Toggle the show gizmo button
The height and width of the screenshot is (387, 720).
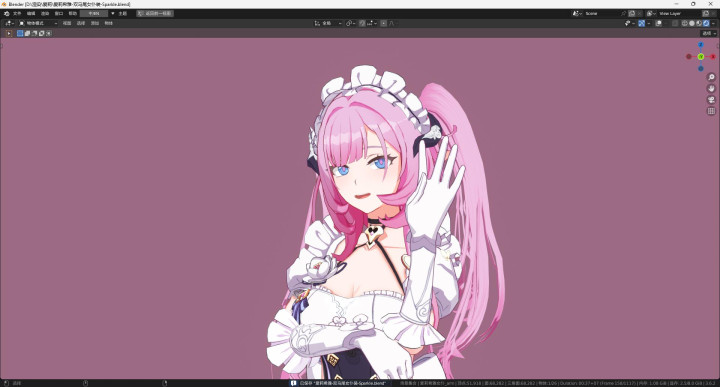[641, 23]
